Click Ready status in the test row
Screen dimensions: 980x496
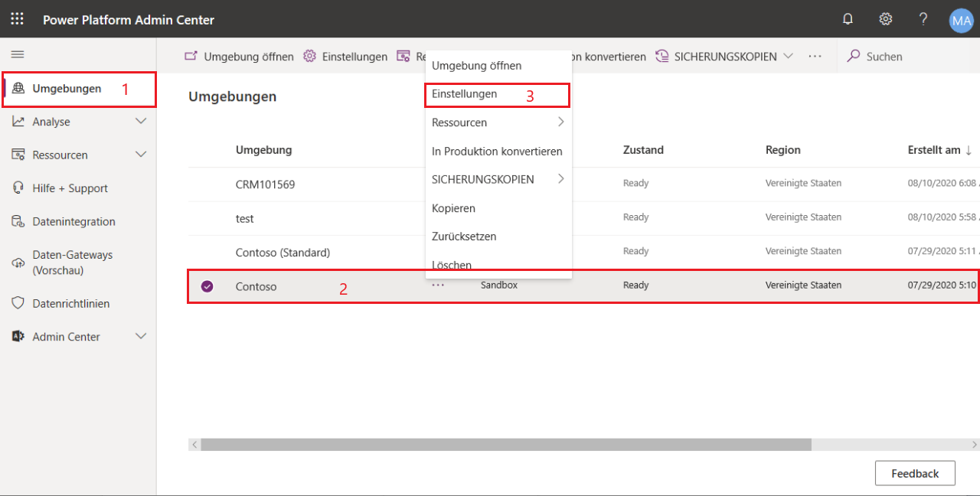(635, 217)
